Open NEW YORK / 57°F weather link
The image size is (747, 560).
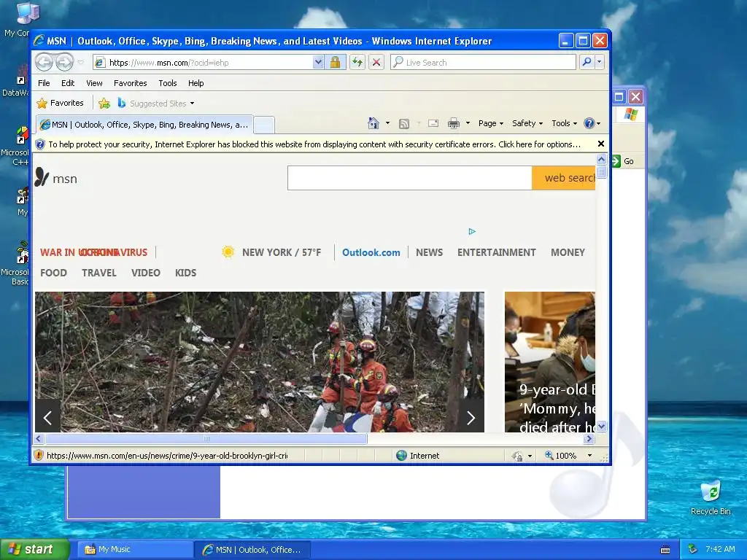(282, 252)
